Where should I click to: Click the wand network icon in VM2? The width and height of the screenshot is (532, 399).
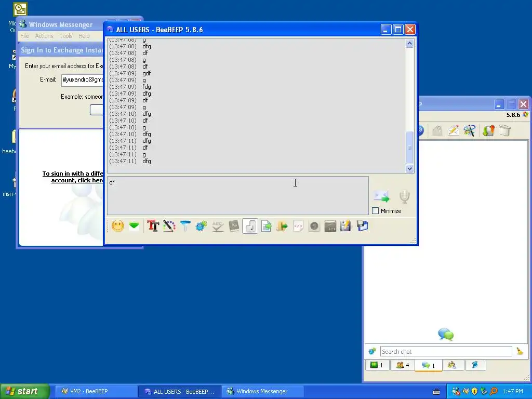[x=470, y=130]
